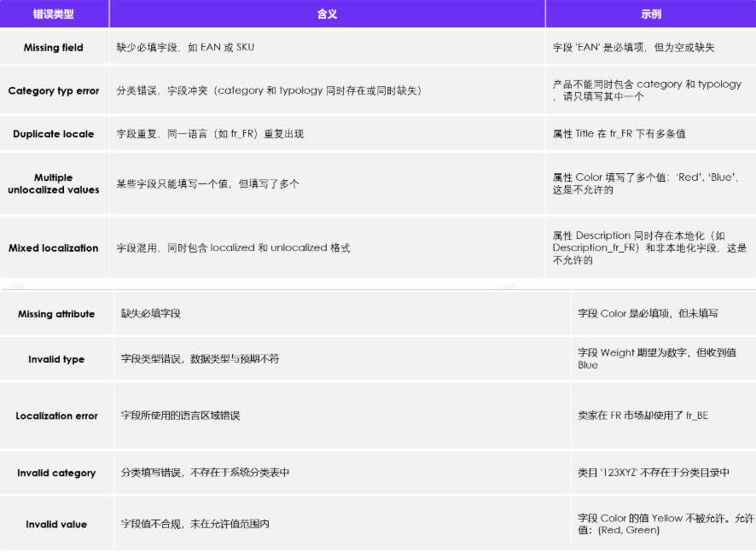
Task: Click the 示例 column header
Action: [650, 15]
